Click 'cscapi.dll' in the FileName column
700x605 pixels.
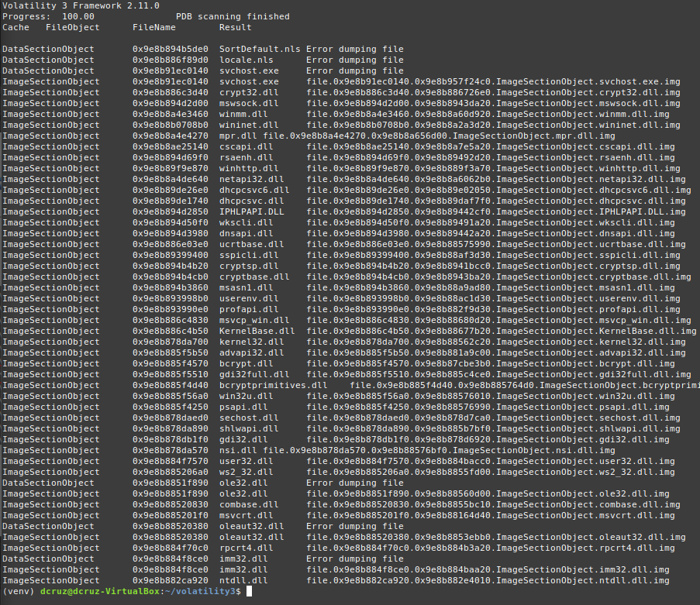(246, 146)
